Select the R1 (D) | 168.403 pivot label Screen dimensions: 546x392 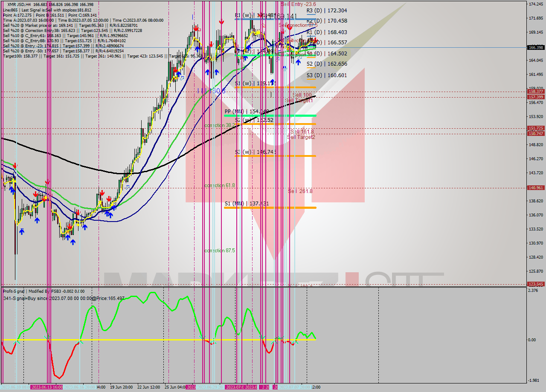[327, 32]
